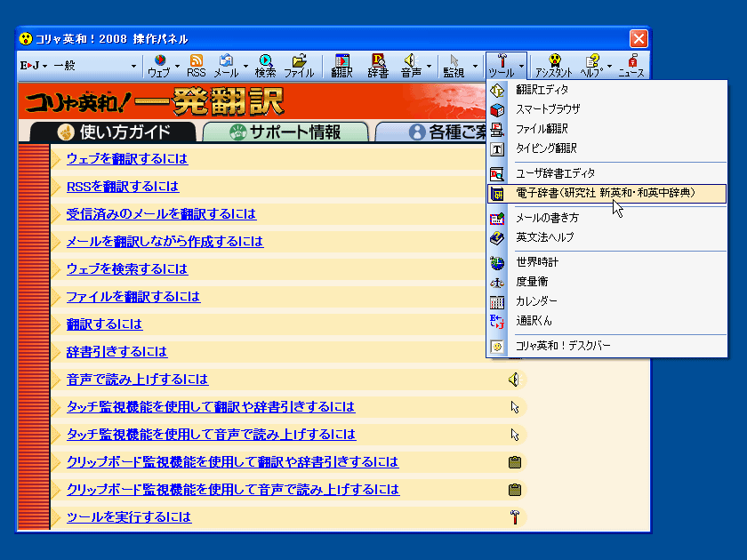Open the ファイルを翻訳するには link
747x560 pixels.
click(133, 297)
